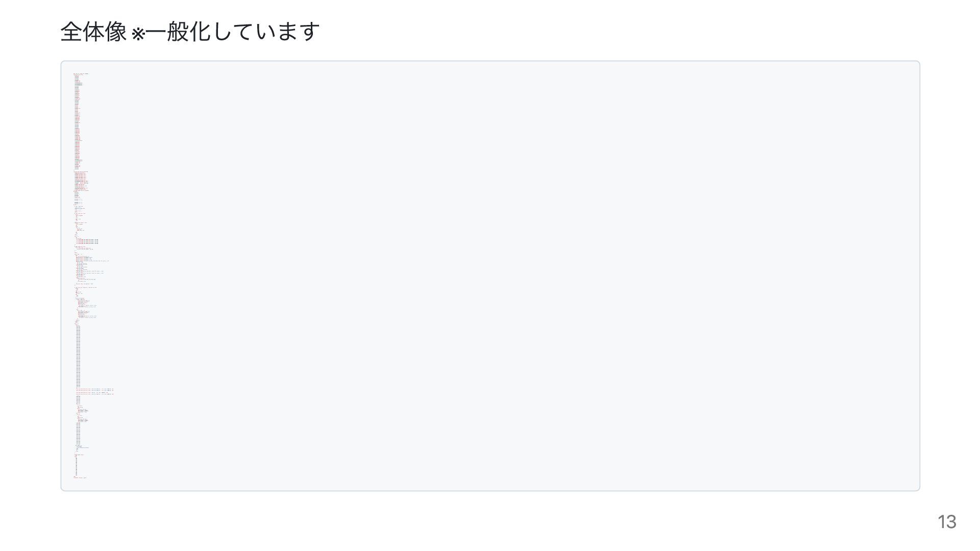Image resolution: width=980 pixels, height=551 pixels.
Task: Click page number 13
Action: coord(947,522)
